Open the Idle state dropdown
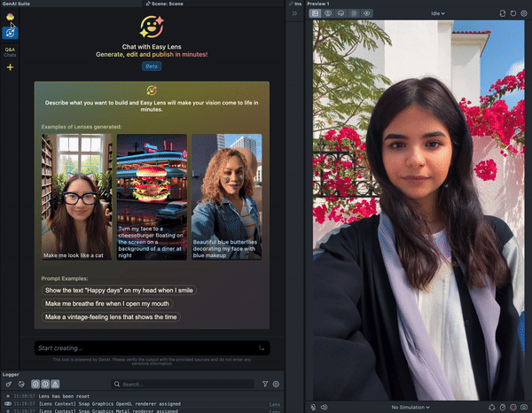 tap(438, 13)
